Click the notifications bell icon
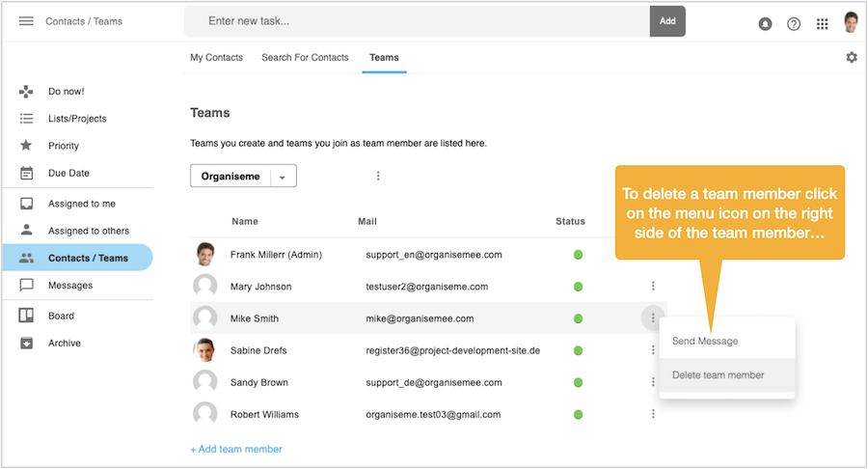 [x=765, y=24]
